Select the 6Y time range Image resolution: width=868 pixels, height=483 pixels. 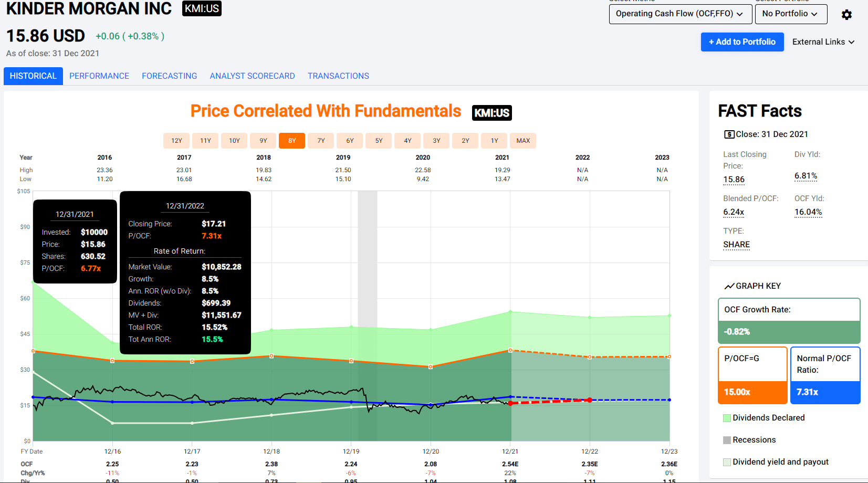[x=350, y=141]
